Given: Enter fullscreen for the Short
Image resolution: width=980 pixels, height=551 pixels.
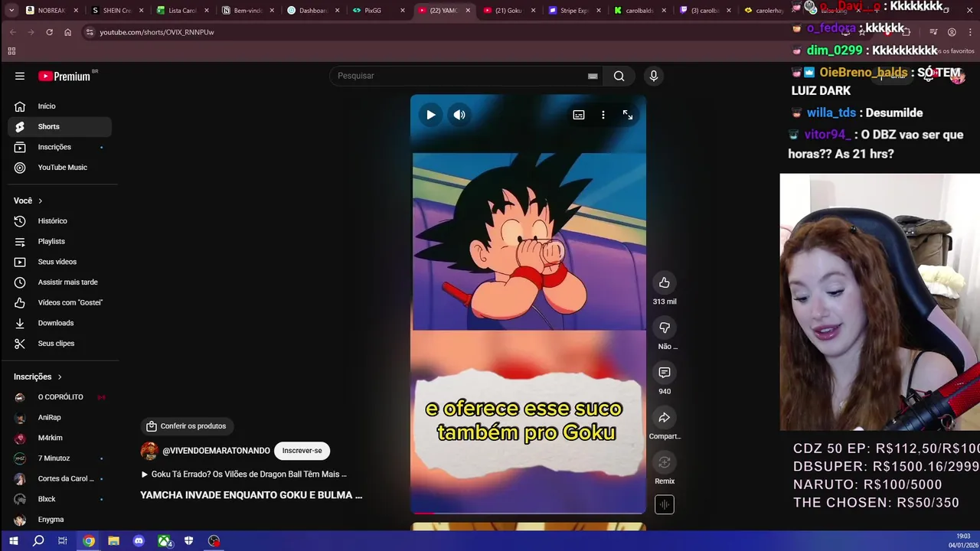Looking at the screenshot, I should (x=628, y=115).
